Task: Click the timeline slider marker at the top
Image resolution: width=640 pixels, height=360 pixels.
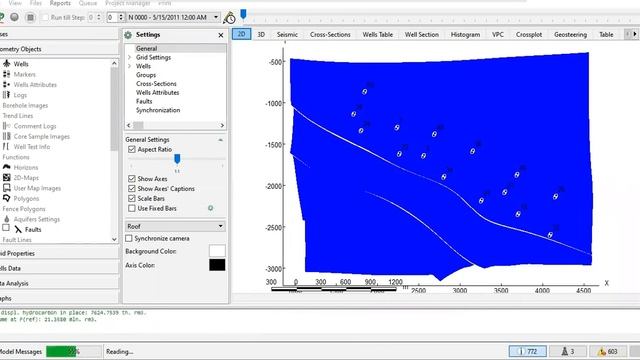Action: (x=243, y=15)
